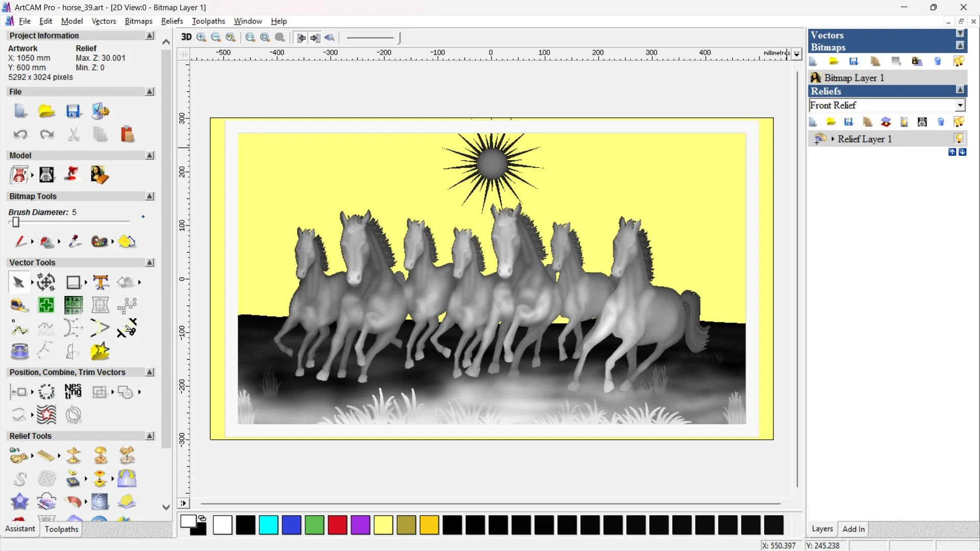The width and height of the screenshot is (980, 551).
Task: Open the Create Text tool
Action: click(x=100, y=281)
